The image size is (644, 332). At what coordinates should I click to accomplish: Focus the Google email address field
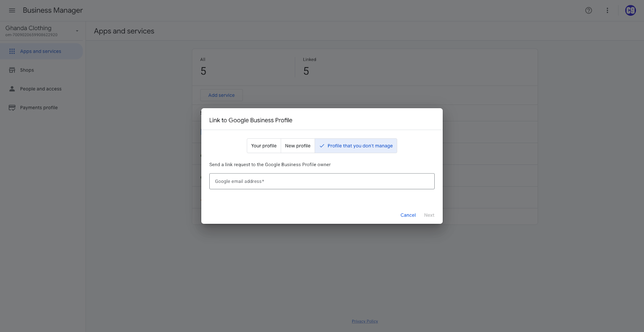[x=322, y=181]
